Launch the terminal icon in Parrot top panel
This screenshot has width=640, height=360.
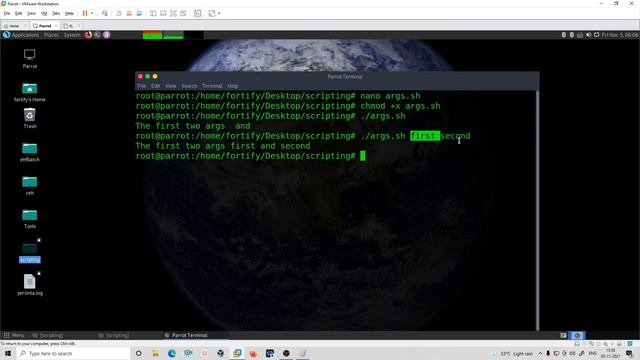point(98,35)
